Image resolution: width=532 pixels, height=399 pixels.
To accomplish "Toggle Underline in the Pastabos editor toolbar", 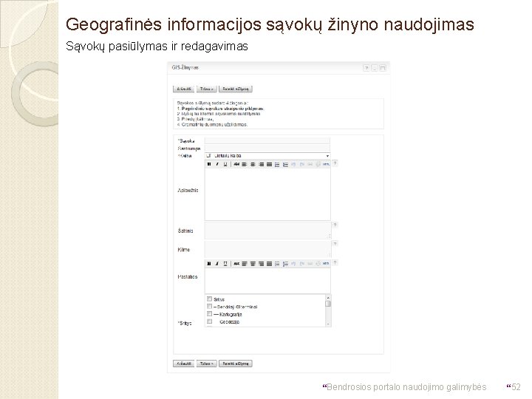I will click(225, 264).
